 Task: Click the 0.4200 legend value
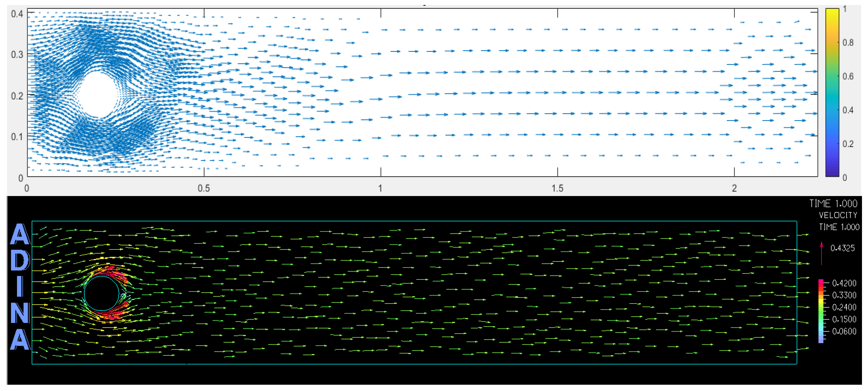coord(844,283)
